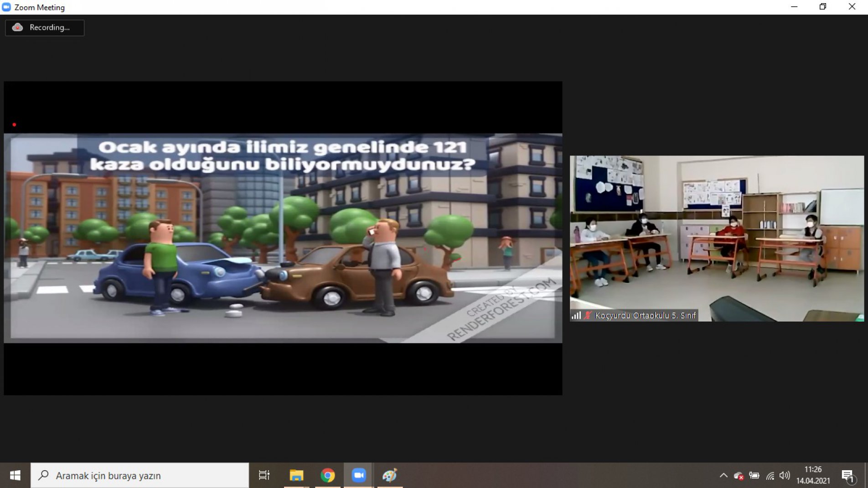
Task: Click signal strength bars on participant video
Action: click(x=576, y=315)
